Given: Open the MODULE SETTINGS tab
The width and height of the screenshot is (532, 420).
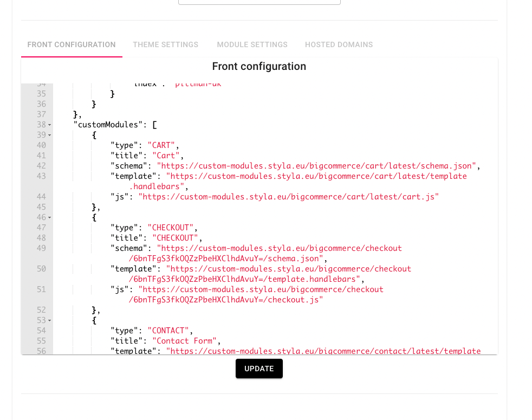Looking at the screenshot, I should click(x=252, y=44).
